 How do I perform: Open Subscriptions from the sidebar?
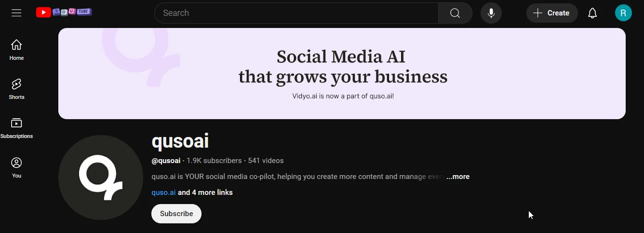16,128
